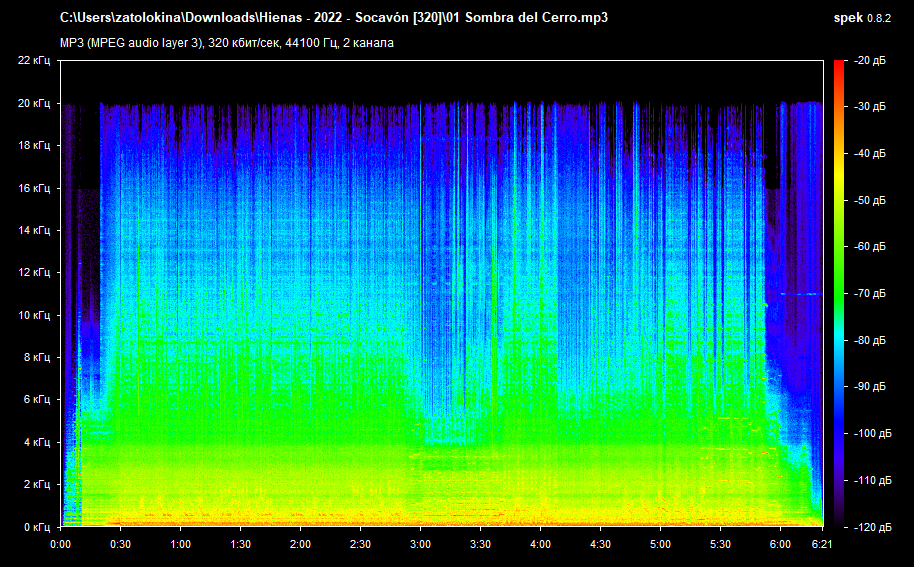Viewport: 914px width, 567px height.
Task: Click the 16 кГц frequency label
Action: click(x=32, y=188)
